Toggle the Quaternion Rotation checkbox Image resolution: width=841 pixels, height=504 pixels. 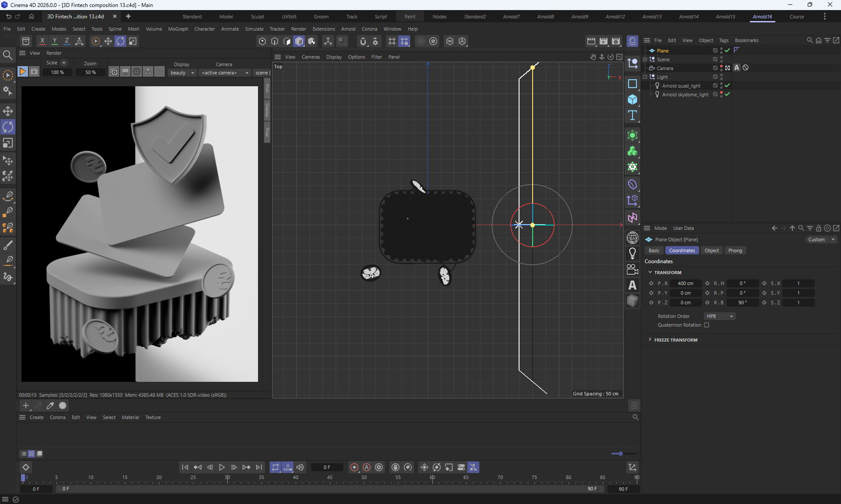707,325
